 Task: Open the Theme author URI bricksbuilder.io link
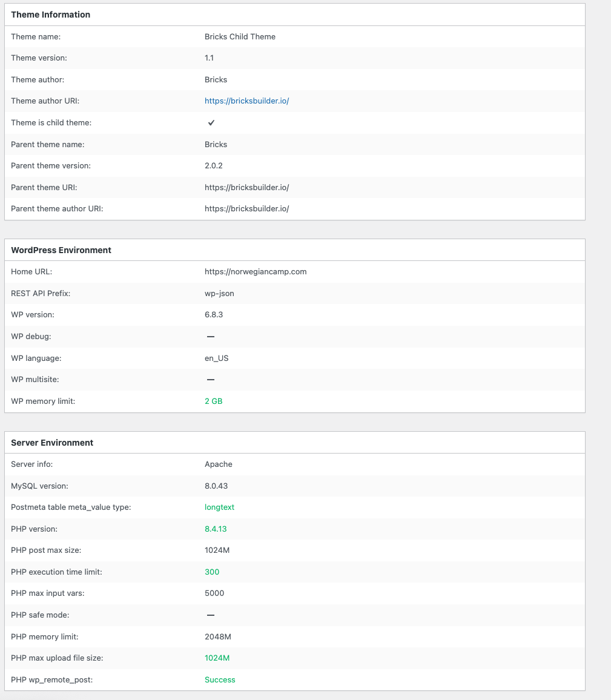point(246,101)
